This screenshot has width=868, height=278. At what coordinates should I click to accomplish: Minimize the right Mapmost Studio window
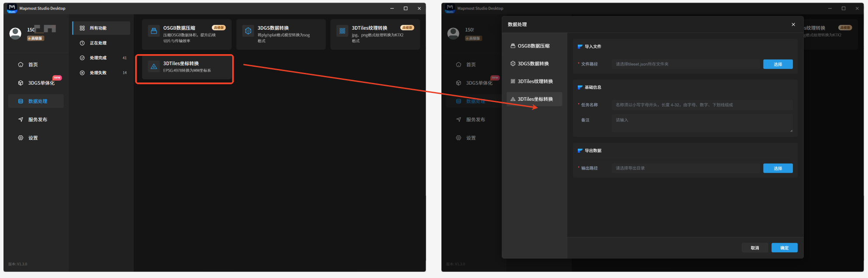coord(830,8)
